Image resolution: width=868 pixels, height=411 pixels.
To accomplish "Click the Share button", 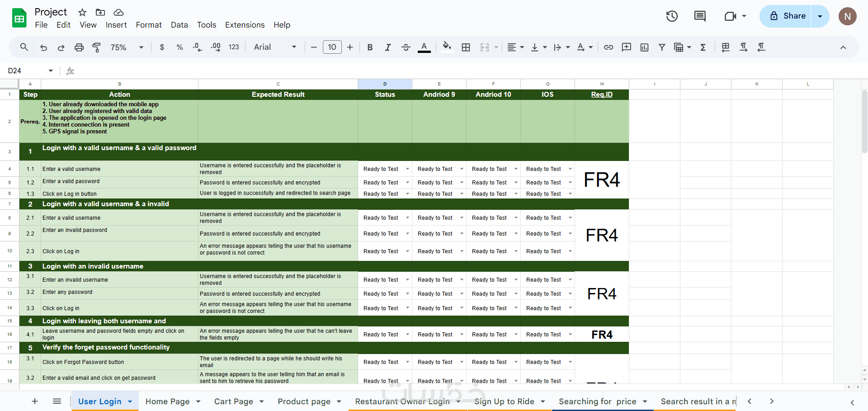I will (786, 16).
